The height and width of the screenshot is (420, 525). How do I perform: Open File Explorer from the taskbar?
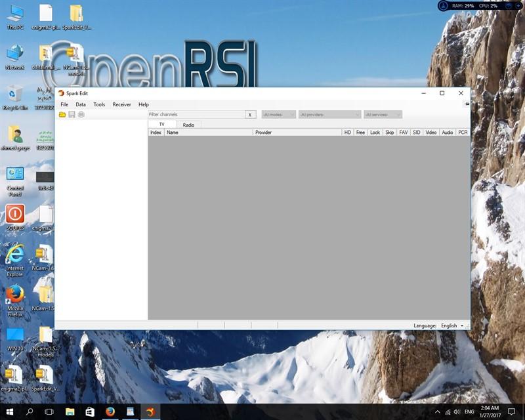tap(70, 411)
